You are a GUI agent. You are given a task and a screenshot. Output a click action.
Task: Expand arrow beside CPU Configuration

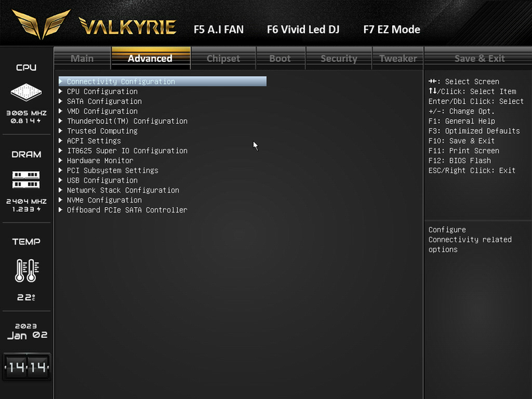[x=61, y=91]
